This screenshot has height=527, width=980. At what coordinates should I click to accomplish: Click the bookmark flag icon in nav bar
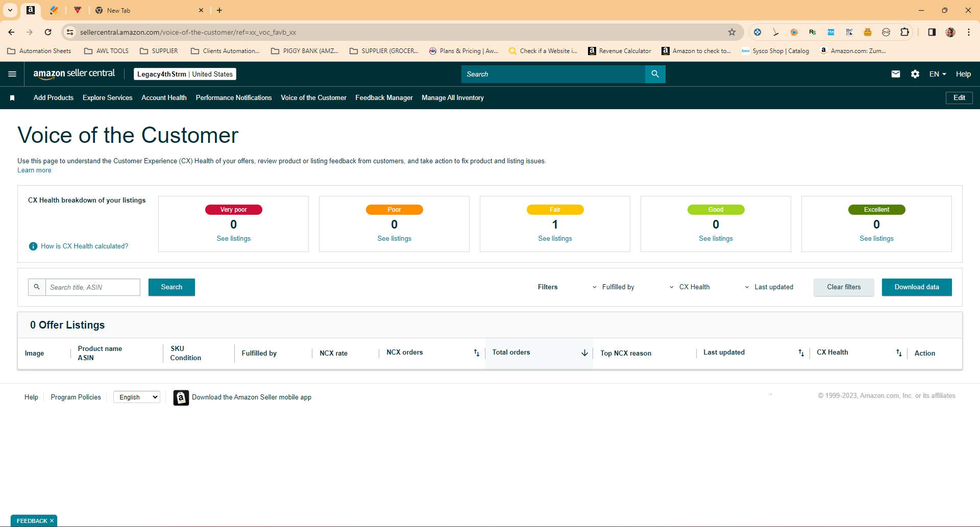tap(12, 98)
